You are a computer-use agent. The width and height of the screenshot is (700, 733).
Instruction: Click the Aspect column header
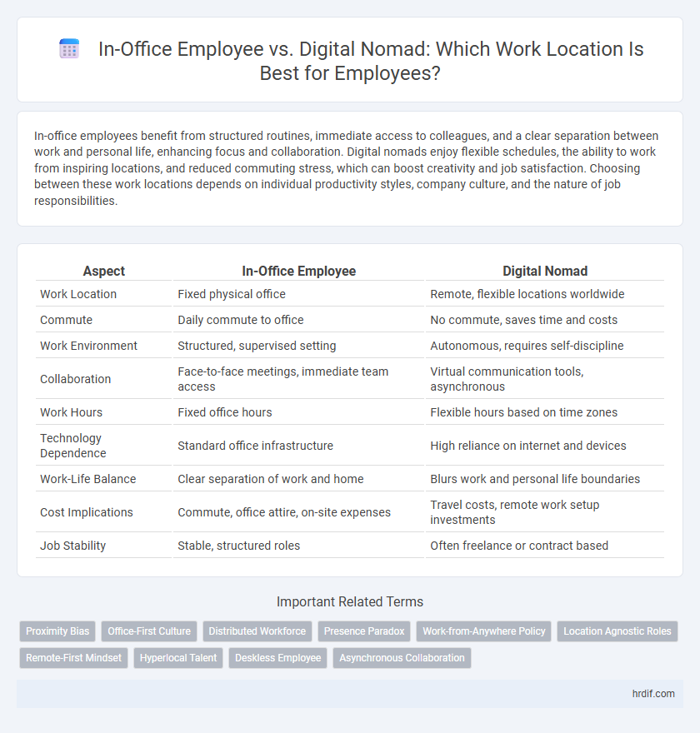click(x=104, y=272)
